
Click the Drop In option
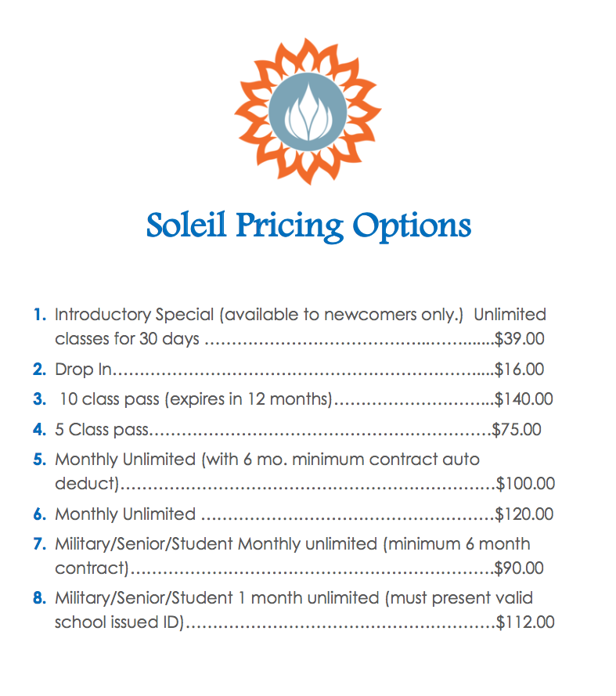coord(83,370)
